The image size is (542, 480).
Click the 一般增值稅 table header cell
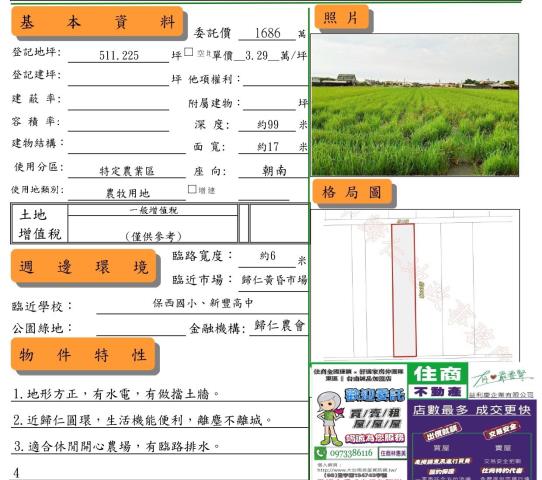click(153, 210)
